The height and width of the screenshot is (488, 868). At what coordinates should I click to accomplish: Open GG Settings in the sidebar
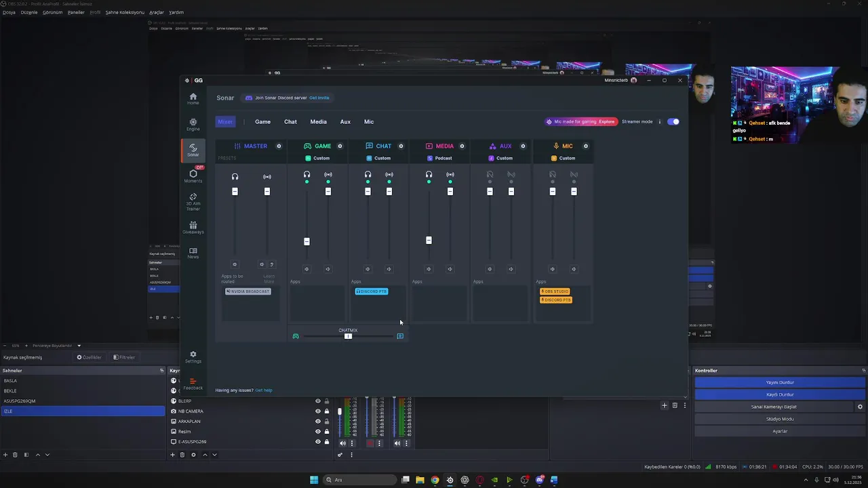[193, 357]
